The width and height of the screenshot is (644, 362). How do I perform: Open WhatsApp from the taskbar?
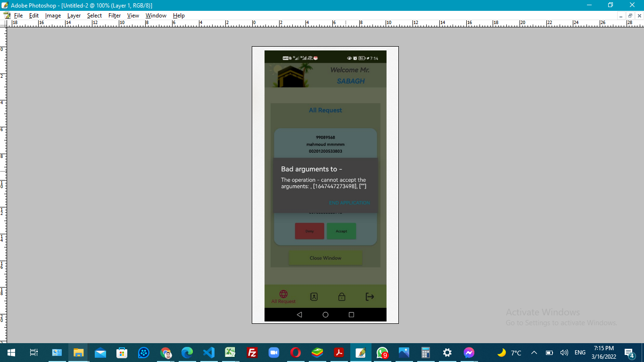pyautogui.click(x=382, y=353)
